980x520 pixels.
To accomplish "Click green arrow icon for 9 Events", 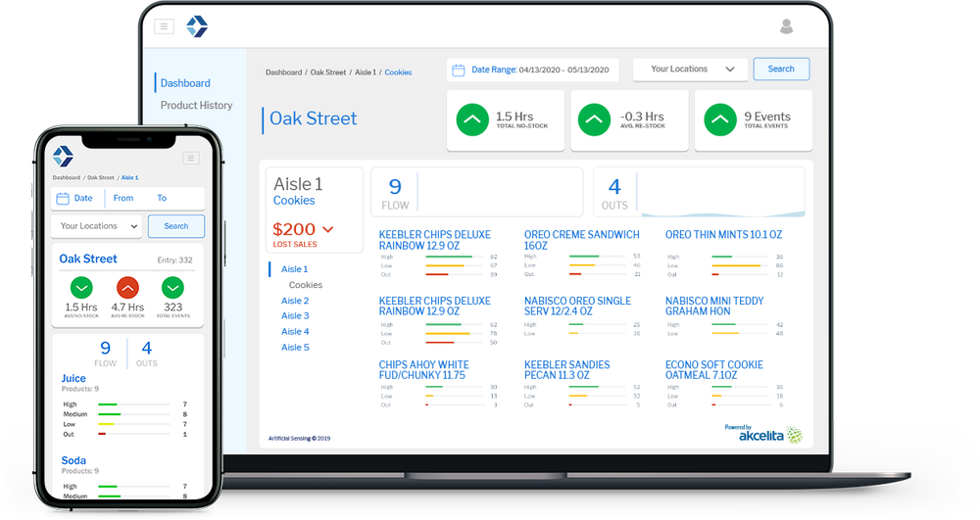I will click(x=720, y=119).
